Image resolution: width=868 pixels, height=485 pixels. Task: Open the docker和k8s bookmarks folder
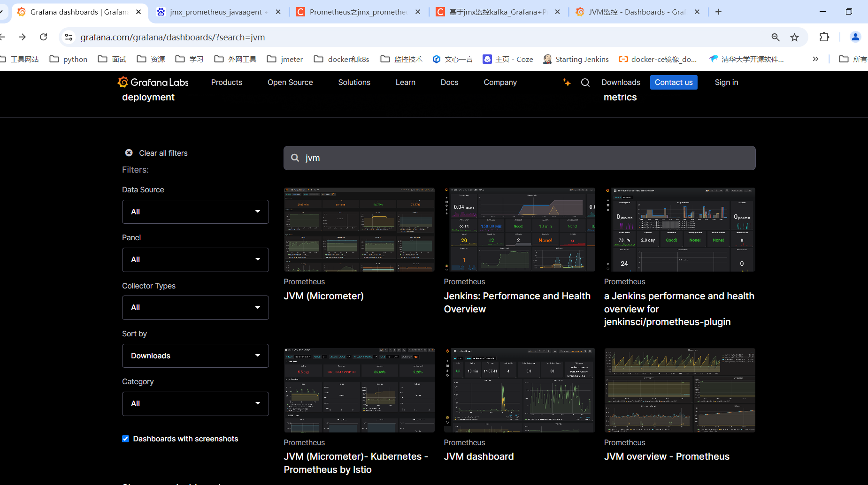point(342,59)
